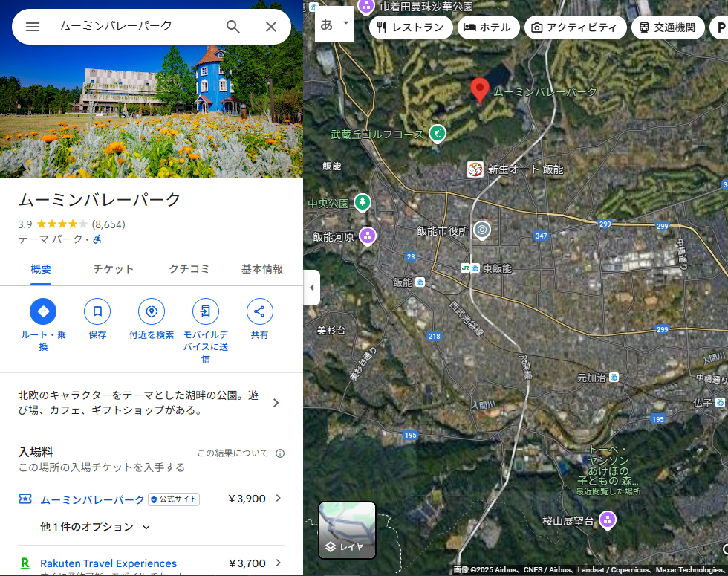The image size is (728, 576).
Task: Click the 中央公園 park tree marker
Action: tap(363, 202)
